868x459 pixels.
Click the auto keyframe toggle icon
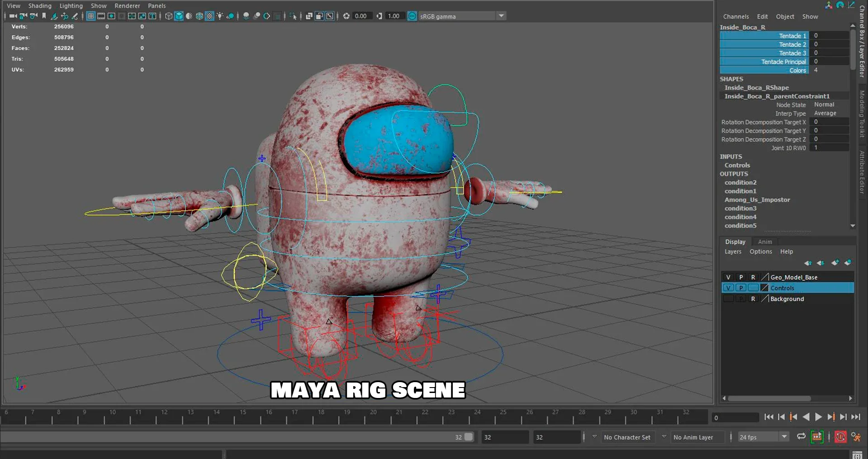(x=840, y=436)
